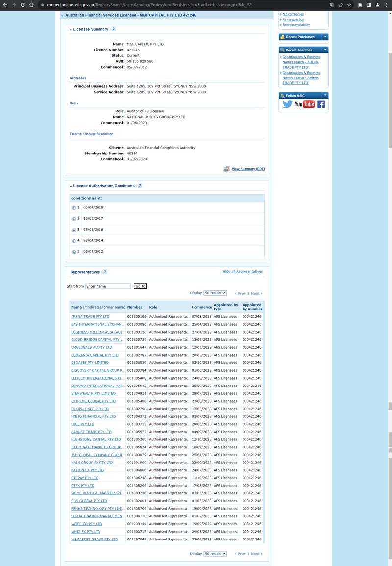Screen dimensions: 392x566
Task: Open the browser home icon
Action: coord(32,5)
